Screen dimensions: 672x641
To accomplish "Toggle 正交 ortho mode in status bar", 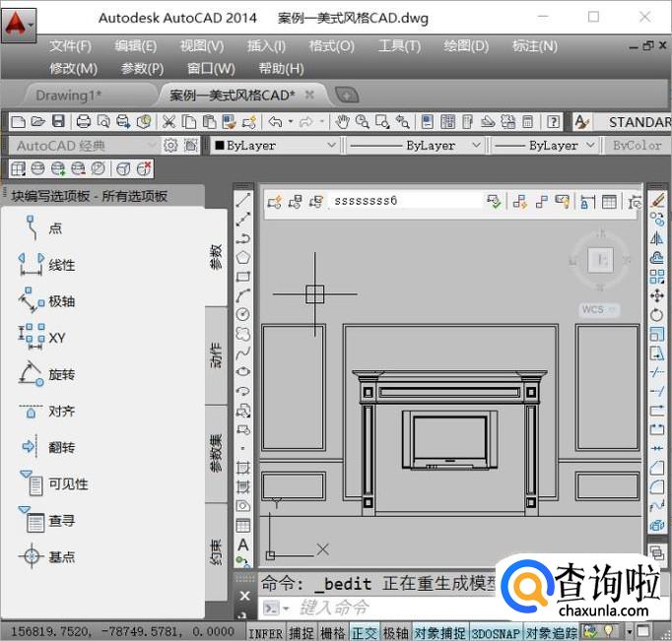I will [x=364, y=632].
